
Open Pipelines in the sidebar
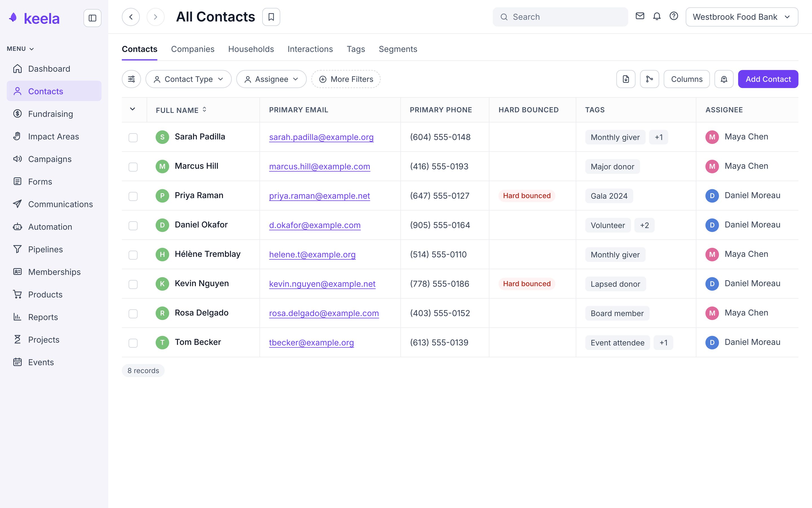tap(54, 249)
